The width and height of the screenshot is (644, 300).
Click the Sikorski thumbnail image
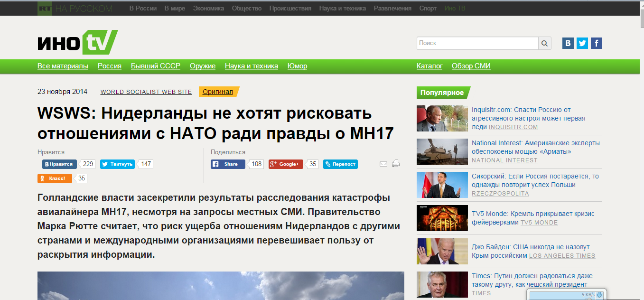pos(442,185)
